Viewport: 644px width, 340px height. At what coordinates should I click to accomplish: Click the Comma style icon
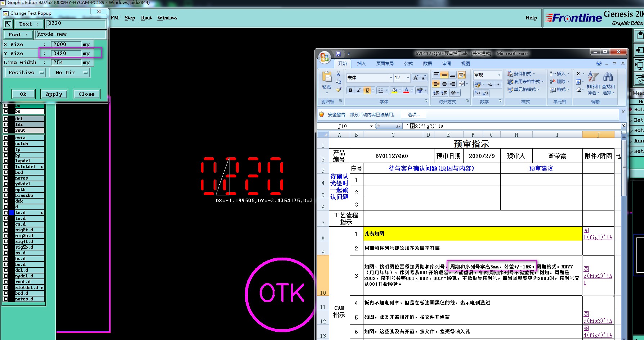pyautogui.click(x=498, y=84)
